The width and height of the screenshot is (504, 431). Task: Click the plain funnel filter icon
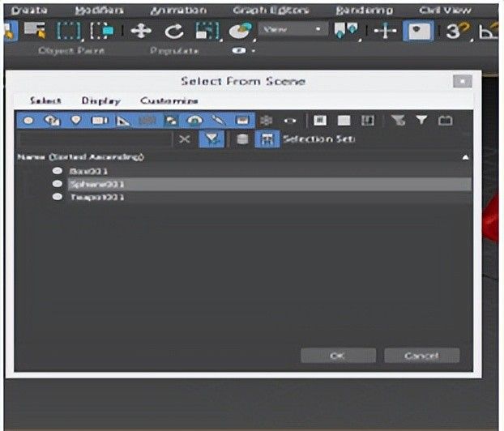(x=421, y=121)
